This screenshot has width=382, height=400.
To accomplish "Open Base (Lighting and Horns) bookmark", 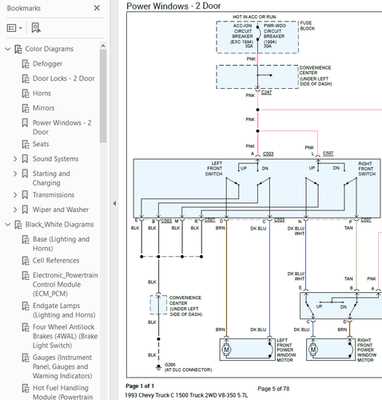I will [x=61, y=244].
